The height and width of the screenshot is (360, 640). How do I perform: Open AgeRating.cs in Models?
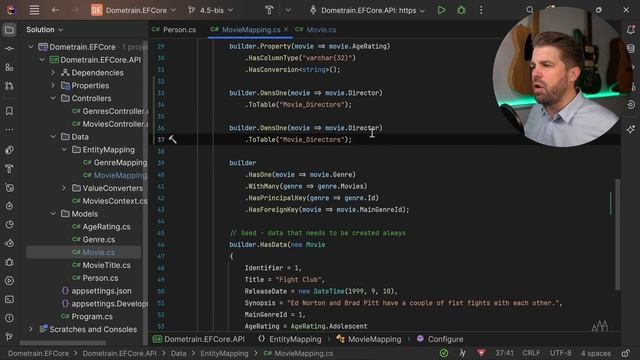102,227
